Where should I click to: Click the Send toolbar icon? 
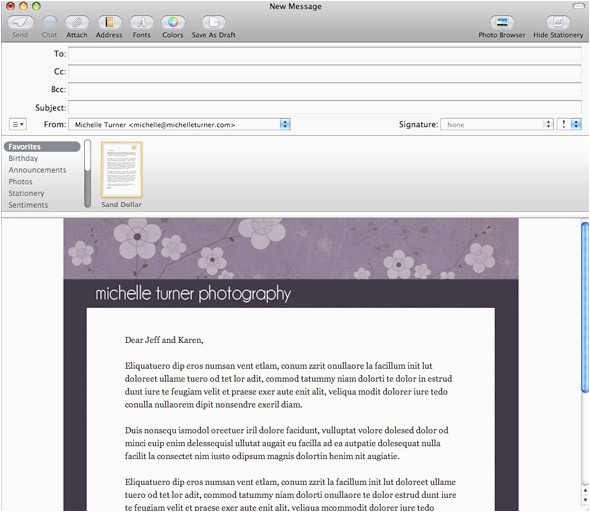(20, 23)
